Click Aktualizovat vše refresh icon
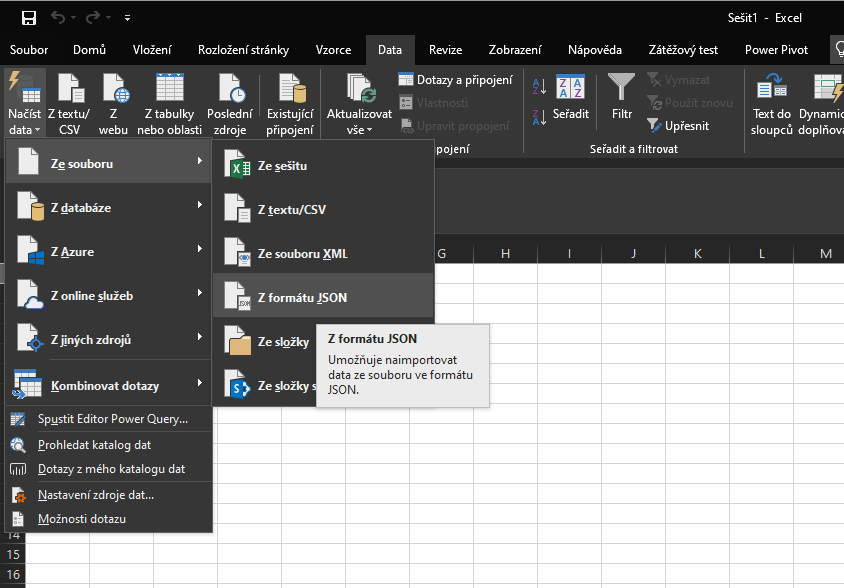The width and height of the screenshot is (844, 588). tap(360, 87)
